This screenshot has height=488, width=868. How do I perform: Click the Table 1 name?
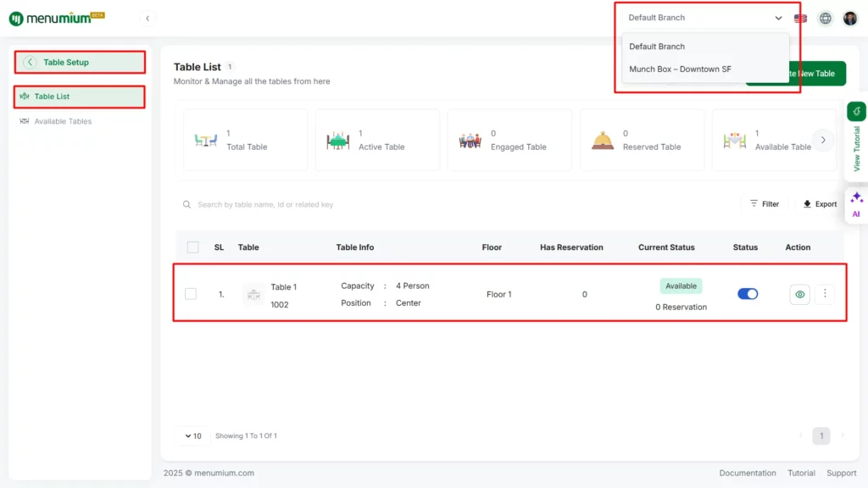283,287
